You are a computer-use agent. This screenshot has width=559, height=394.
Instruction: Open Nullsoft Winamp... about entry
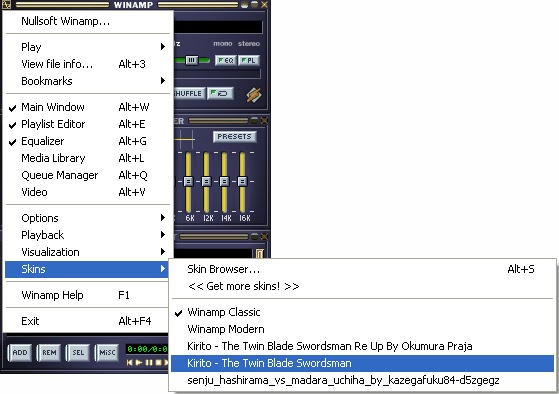(x=88, y=21)
